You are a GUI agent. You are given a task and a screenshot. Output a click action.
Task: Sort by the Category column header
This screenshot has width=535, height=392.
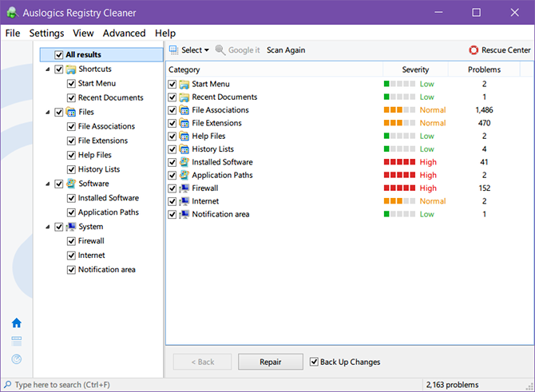pyautogui.click(x=275, y=69)
